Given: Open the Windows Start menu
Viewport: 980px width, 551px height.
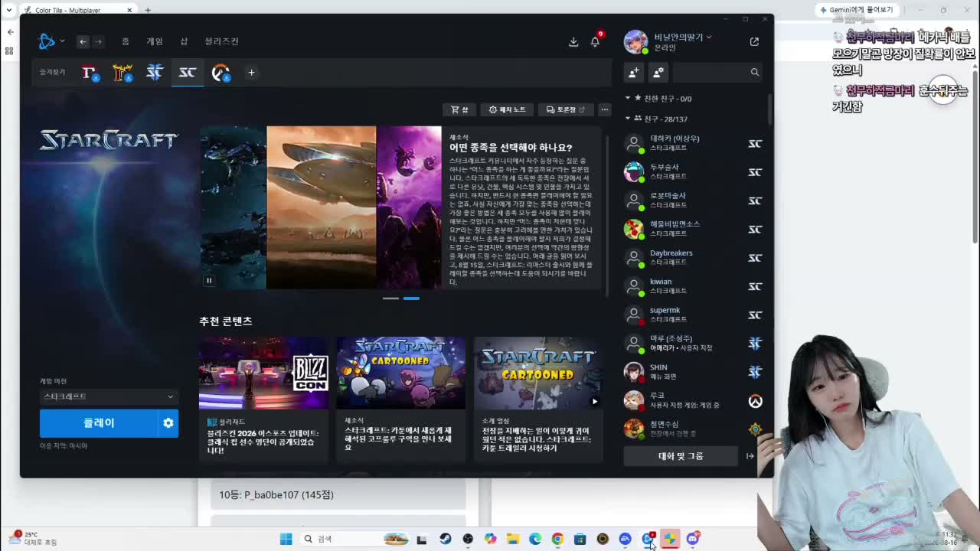Looking at the screenshot, I should 286,539.
